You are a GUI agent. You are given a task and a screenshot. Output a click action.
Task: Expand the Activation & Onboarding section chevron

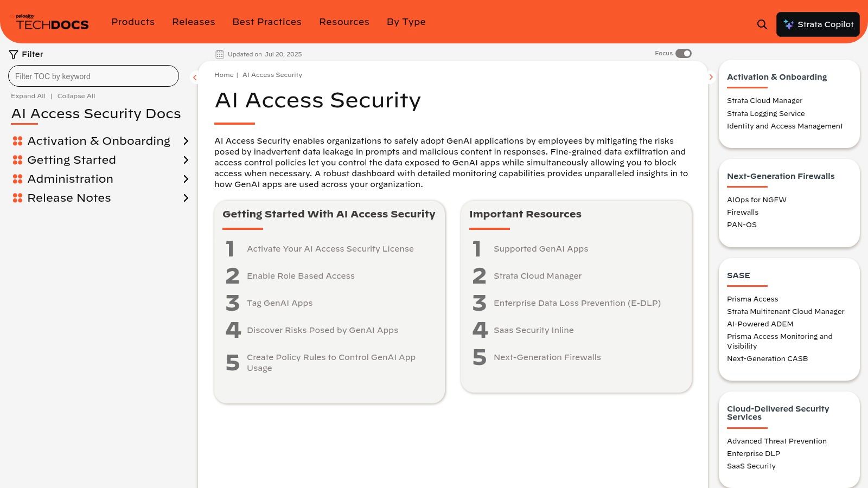pyautogui.click(x=186, y=140)
